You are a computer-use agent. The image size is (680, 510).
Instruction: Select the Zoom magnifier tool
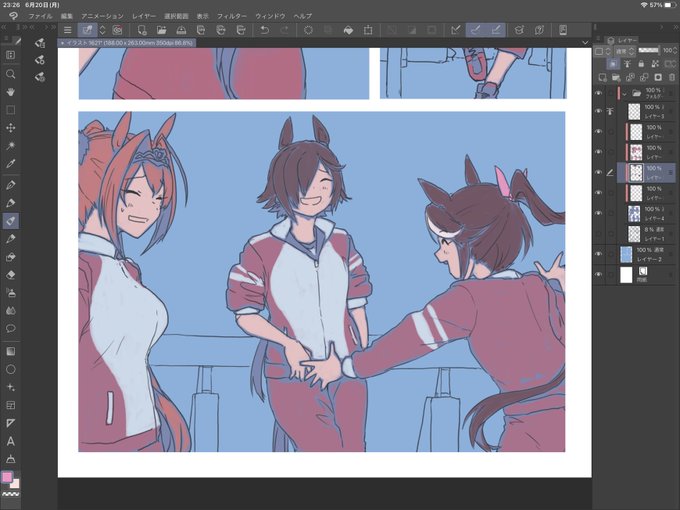pyautogui.click(x=10, y=74)
